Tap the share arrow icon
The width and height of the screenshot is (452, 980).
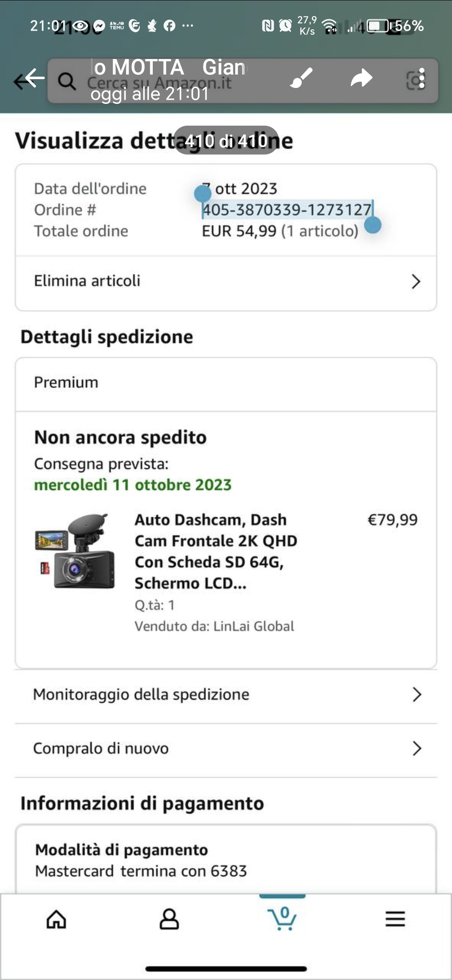(361, 78)
